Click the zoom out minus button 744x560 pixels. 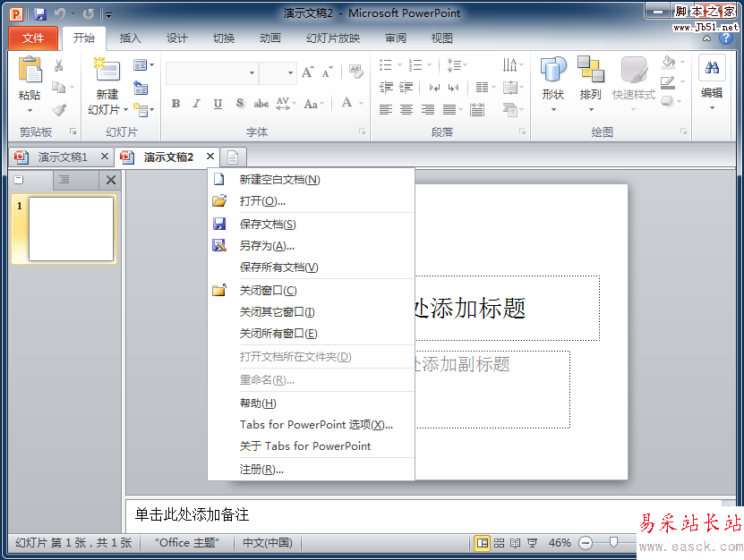[x=586, y=543]
